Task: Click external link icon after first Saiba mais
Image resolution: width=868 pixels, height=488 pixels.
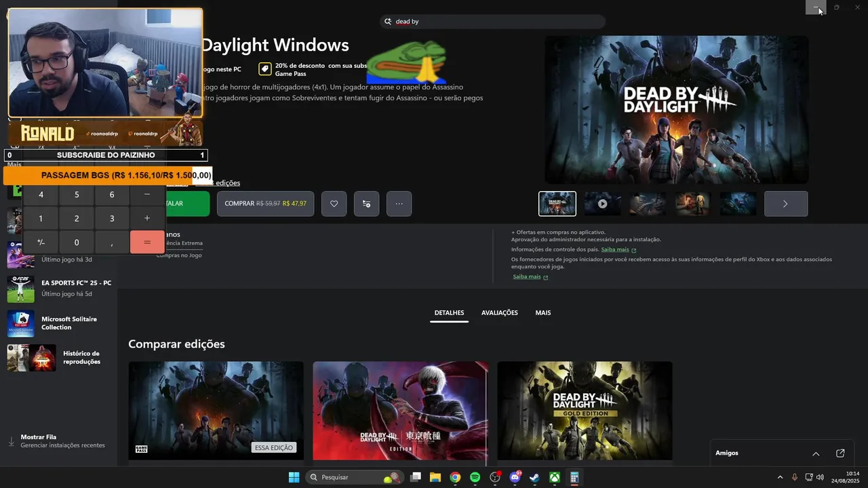Action: (633, 250)
